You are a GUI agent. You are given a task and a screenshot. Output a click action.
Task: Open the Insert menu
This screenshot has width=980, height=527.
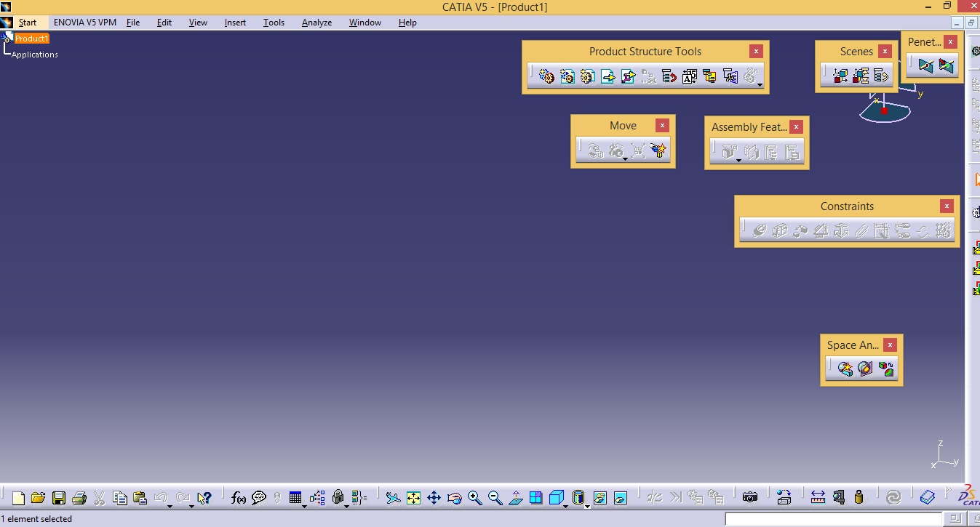pyautogui.click(x=235, y=23)
